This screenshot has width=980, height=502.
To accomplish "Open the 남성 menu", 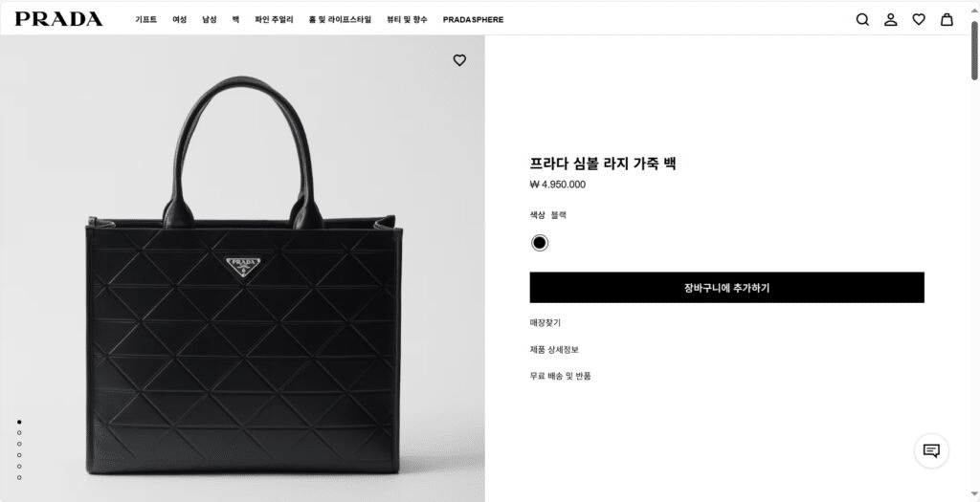I will pos(210,20).
